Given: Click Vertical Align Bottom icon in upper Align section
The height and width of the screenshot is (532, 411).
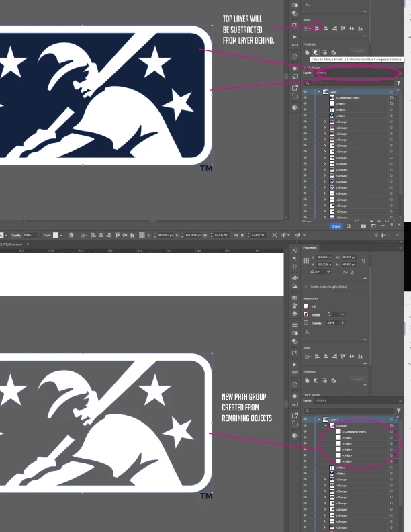Looking at the screenshot, I should pyautogui.click(x=361, y=28).
